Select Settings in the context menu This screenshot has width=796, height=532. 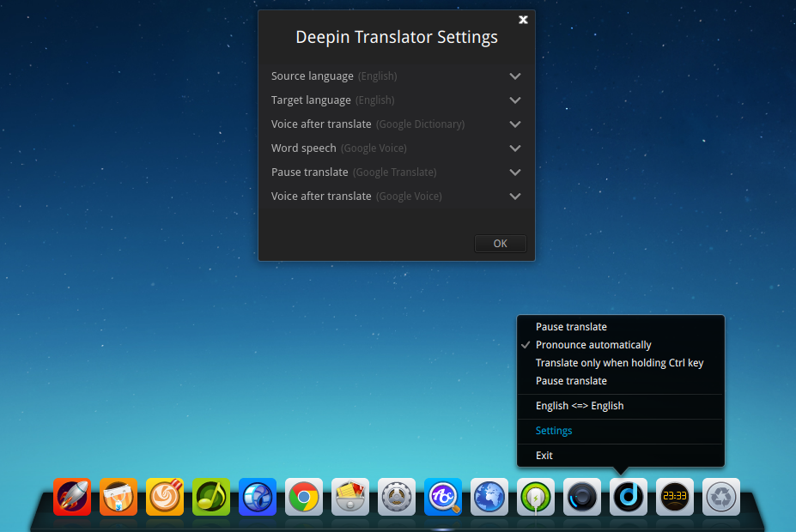tap(554, 430)
